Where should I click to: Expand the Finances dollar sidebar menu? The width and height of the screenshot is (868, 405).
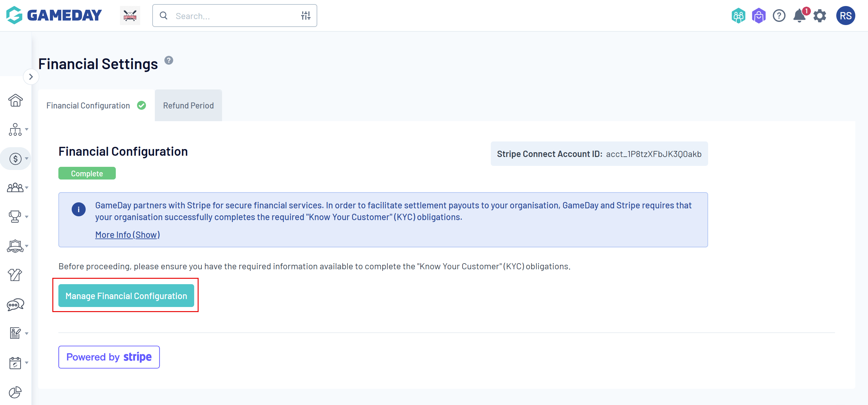point(16,158)
